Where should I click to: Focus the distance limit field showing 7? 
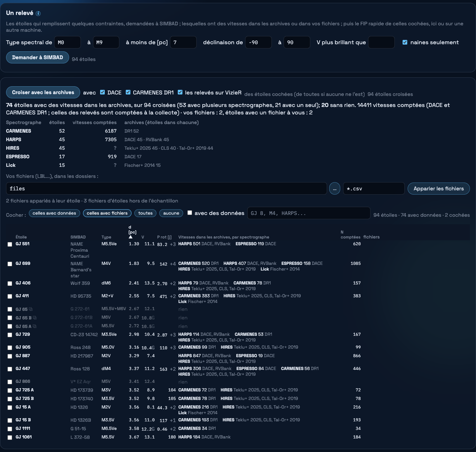[183, 42]
